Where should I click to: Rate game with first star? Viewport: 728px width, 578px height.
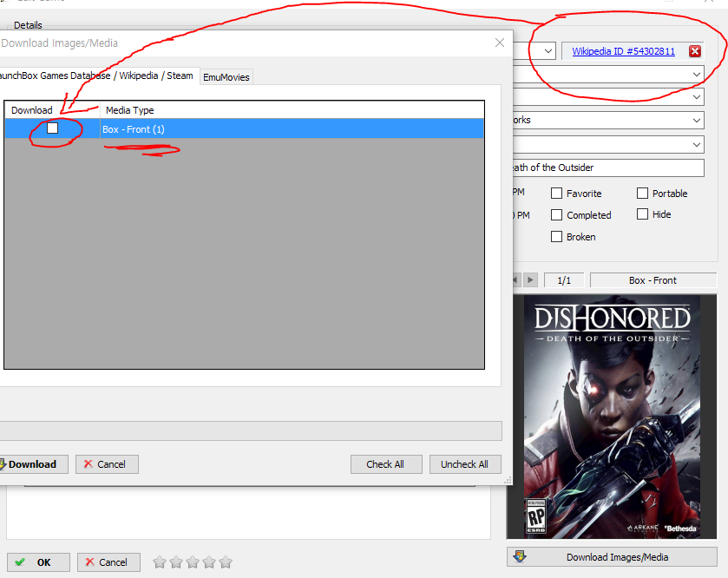pyautogui.click(x=160, y=562)
